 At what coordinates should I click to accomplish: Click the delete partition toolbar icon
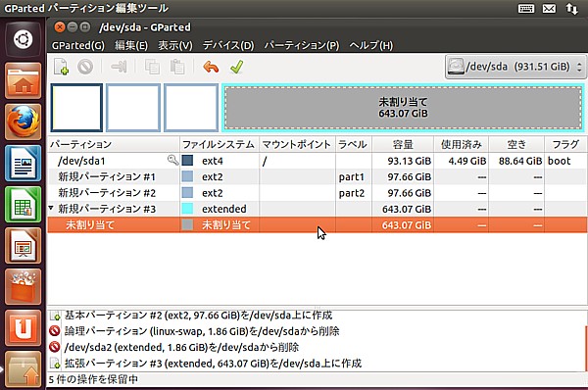[x=85, y=67]
